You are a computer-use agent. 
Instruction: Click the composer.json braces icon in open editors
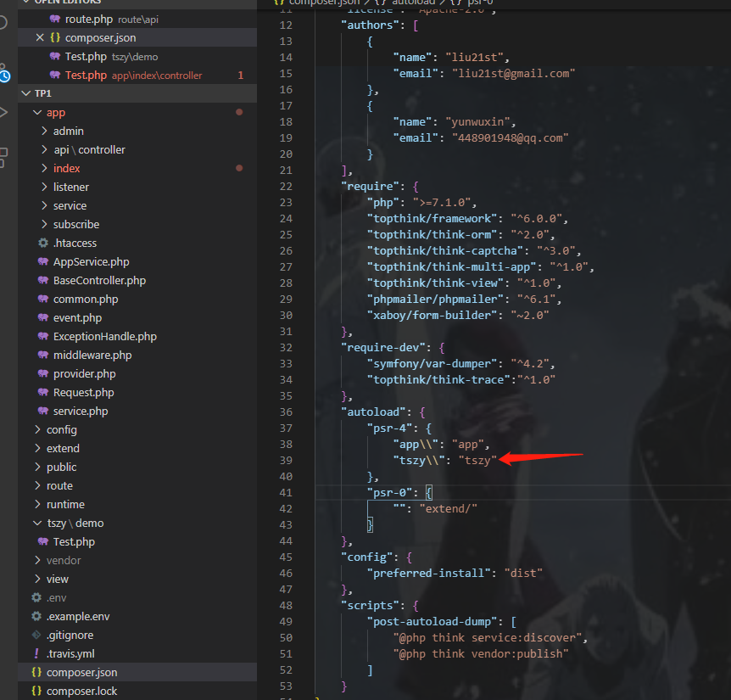(55, 38)
